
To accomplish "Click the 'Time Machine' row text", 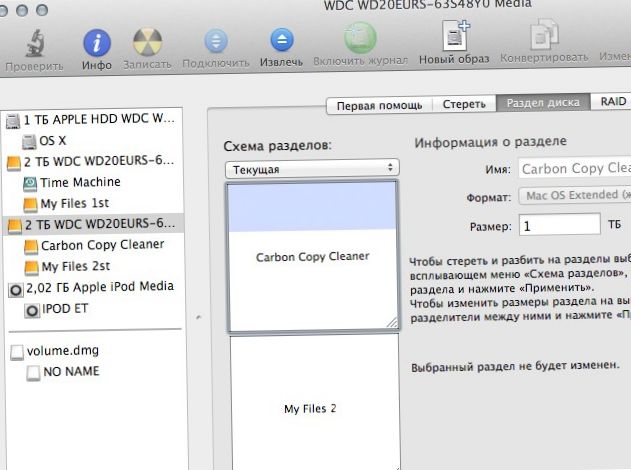I will pyautogui.click(x=80, y=182).
